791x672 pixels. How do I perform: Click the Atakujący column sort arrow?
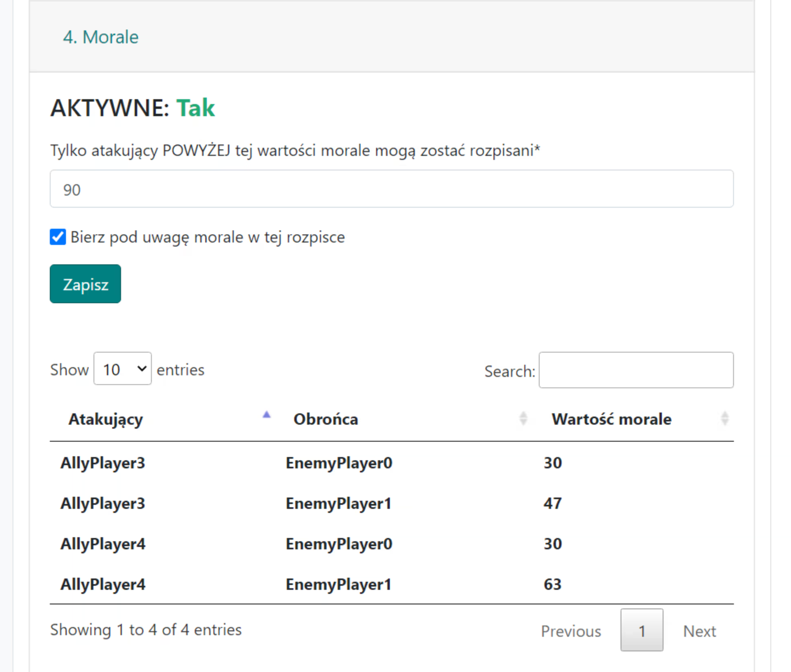[x=266, y=415]
